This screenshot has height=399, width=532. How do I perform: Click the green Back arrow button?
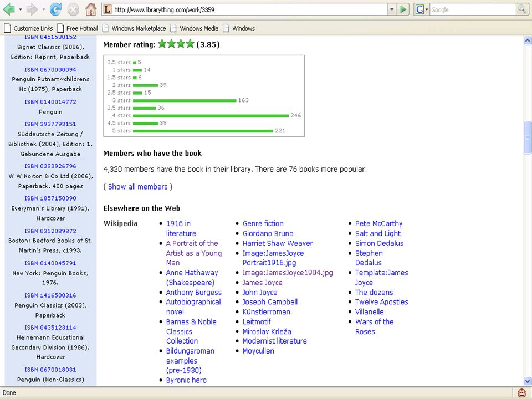(x=8, y=9)
